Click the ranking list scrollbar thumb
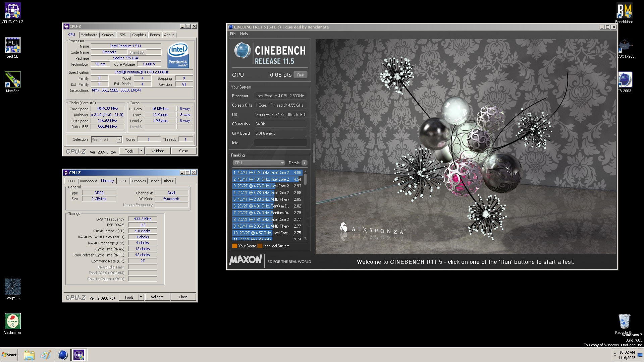Viewport: 644px width, 362px height. click(x=305, y=179)
